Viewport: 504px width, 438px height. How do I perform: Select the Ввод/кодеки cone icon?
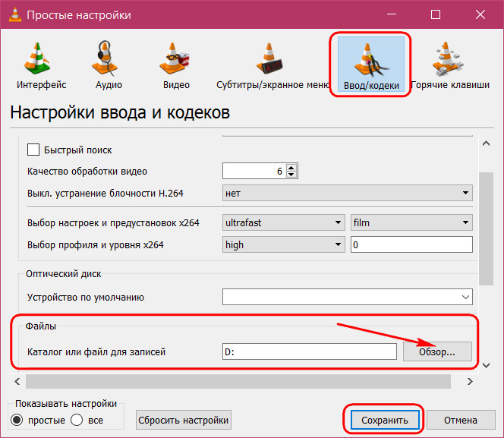pyautogui.click(x=371, y=60)
